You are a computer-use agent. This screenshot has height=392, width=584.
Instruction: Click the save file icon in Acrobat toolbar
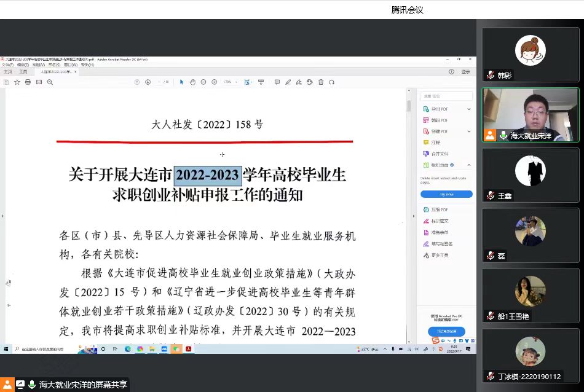(x=6, y=82)
